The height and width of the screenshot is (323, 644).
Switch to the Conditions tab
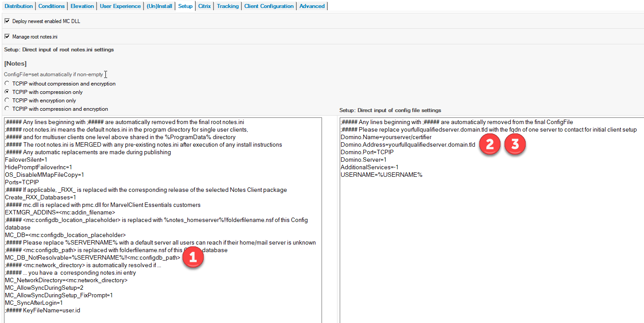pyautogui.click(x=51, y=6)
